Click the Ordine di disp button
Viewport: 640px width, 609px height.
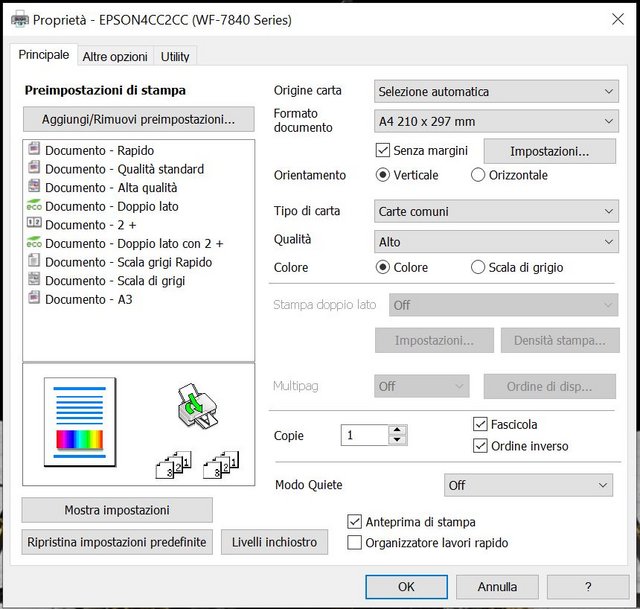[549, 386]
